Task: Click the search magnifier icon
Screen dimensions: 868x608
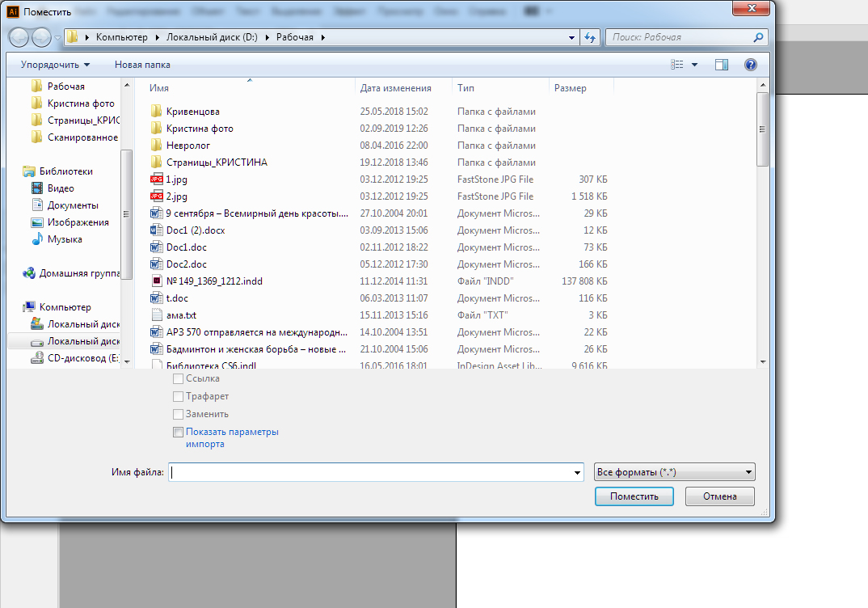Action: 758,38
